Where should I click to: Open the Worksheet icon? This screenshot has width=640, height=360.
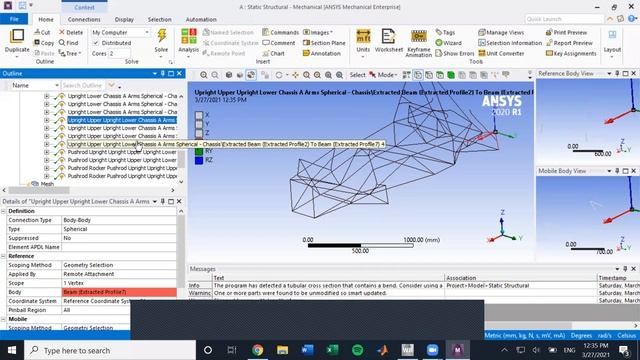(388, 36)
